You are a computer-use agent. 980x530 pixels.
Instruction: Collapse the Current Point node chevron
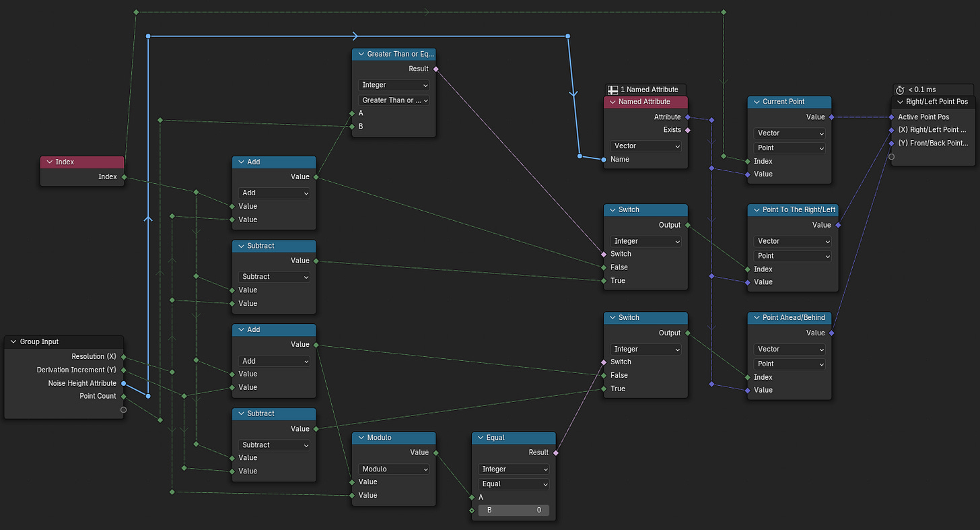pyautogui.click(x=757, y=102)
